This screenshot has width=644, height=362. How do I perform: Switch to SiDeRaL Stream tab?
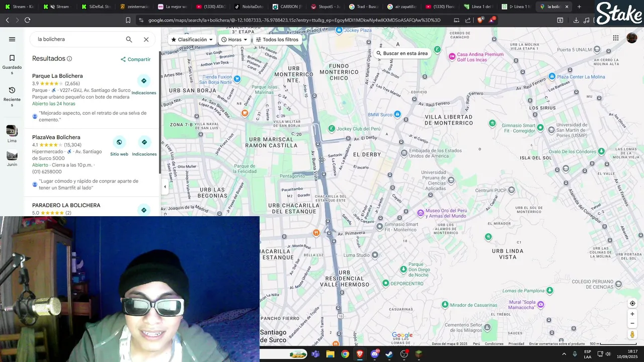(x=96, y=7)
